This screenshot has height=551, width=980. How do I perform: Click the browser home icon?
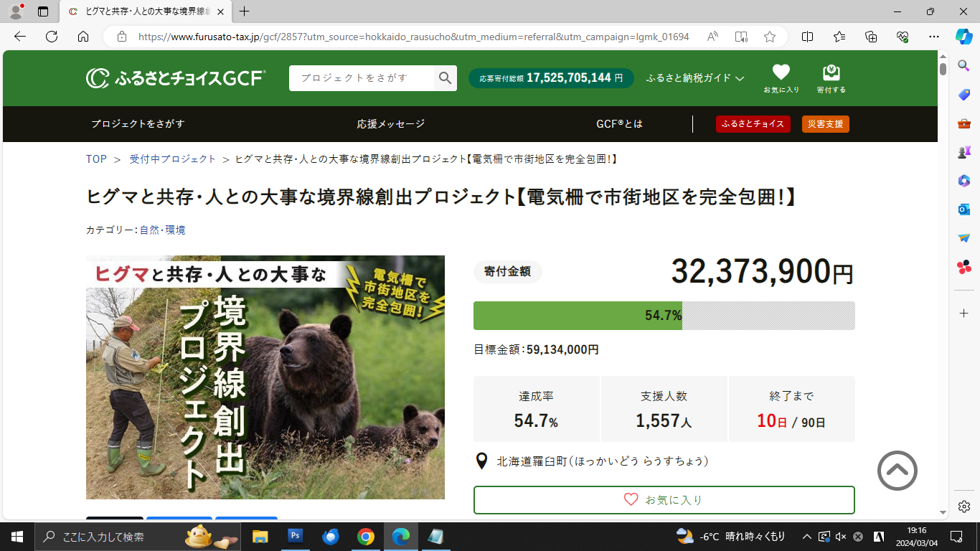[x=83, y=37]
